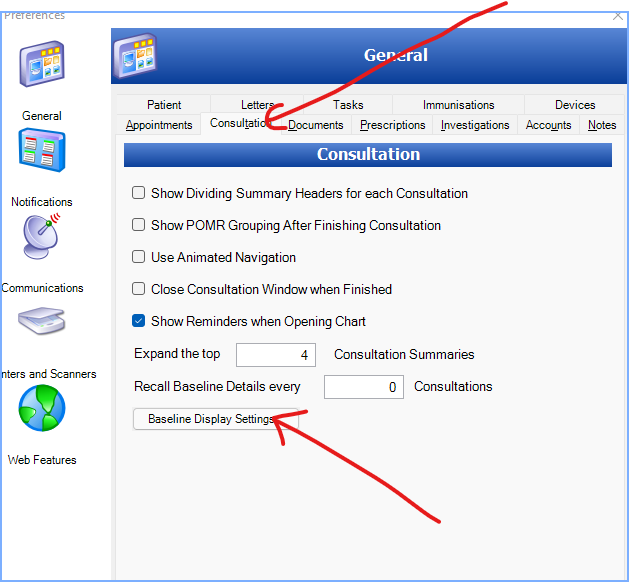This screenshot has width=629, height=582.
Task: Open the Devices tab
Action: pyautogui.click(x=575, y=105)
